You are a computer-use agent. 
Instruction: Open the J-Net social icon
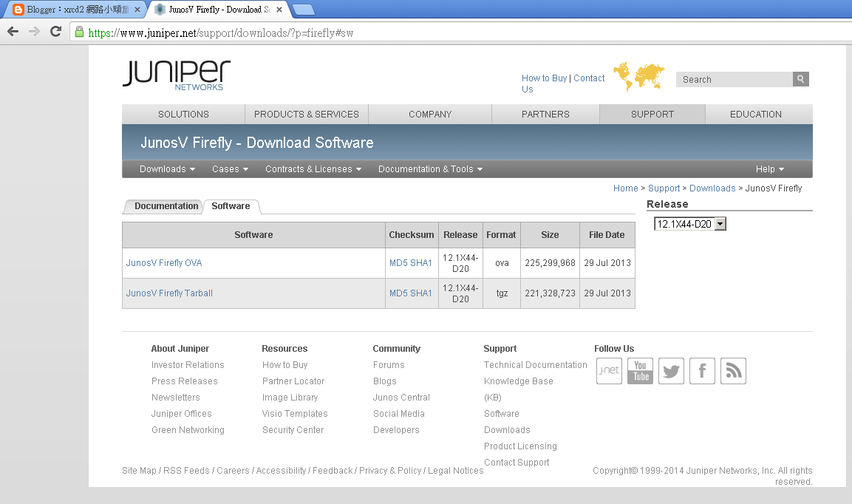click(x=609, y=371)
